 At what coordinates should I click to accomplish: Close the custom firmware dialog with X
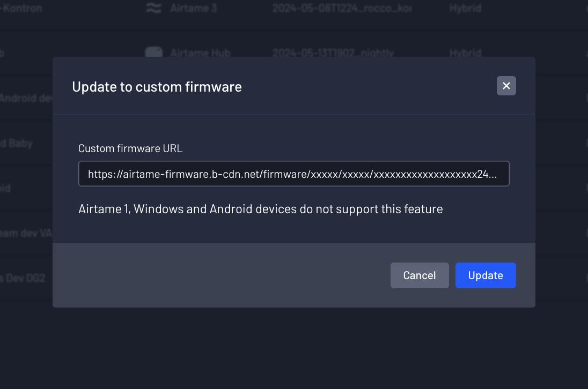(x=506, y=86)
